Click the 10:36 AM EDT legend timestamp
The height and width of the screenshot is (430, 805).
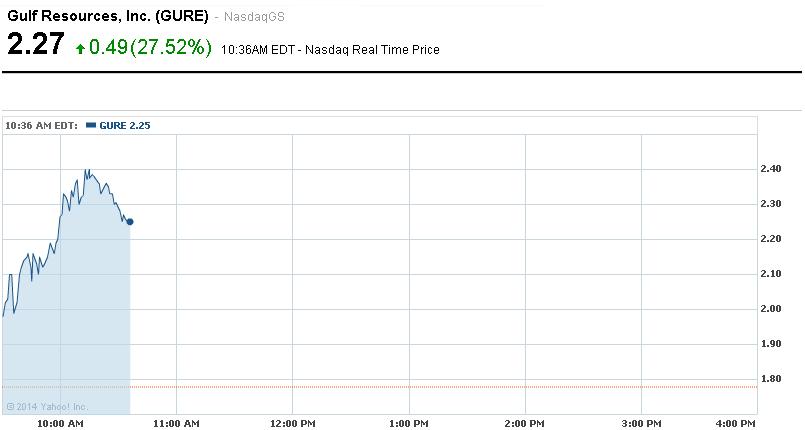41,126
